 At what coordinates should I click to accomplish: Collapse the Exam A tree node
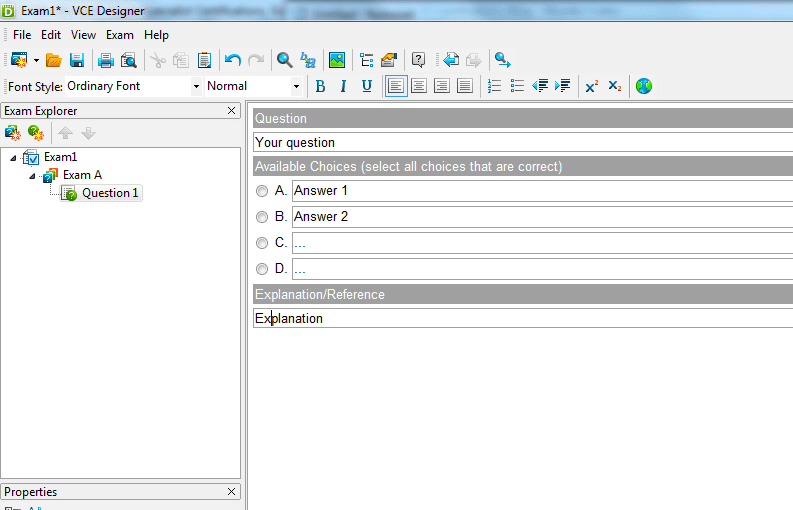[x=32, y=176]
